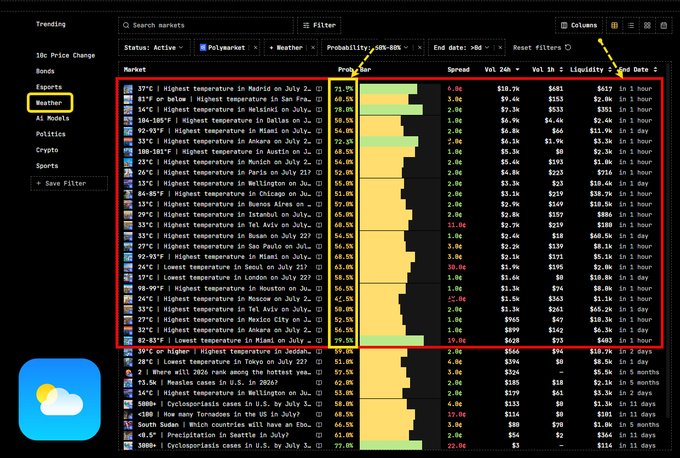This screenshot has height=458, width=680.
Task: Click the square icon beside the Busan 33°C market
Action: point(319,236)
